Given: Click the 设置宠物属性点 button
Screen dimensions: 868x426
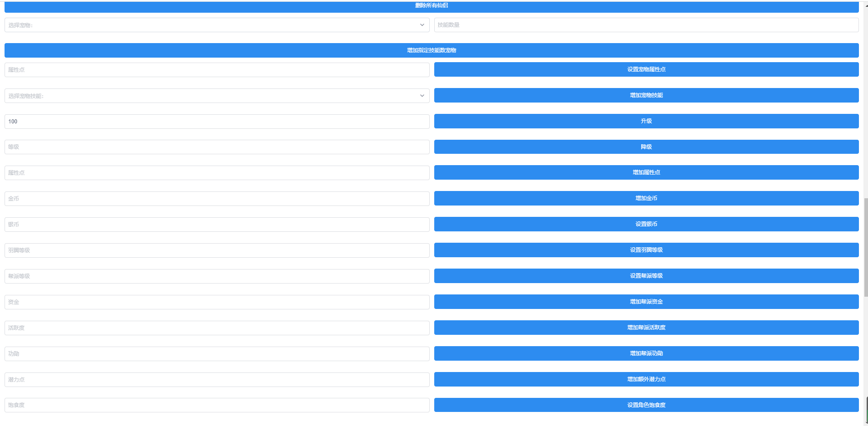Looking at the screenshot, I should (x=646, y=69).
